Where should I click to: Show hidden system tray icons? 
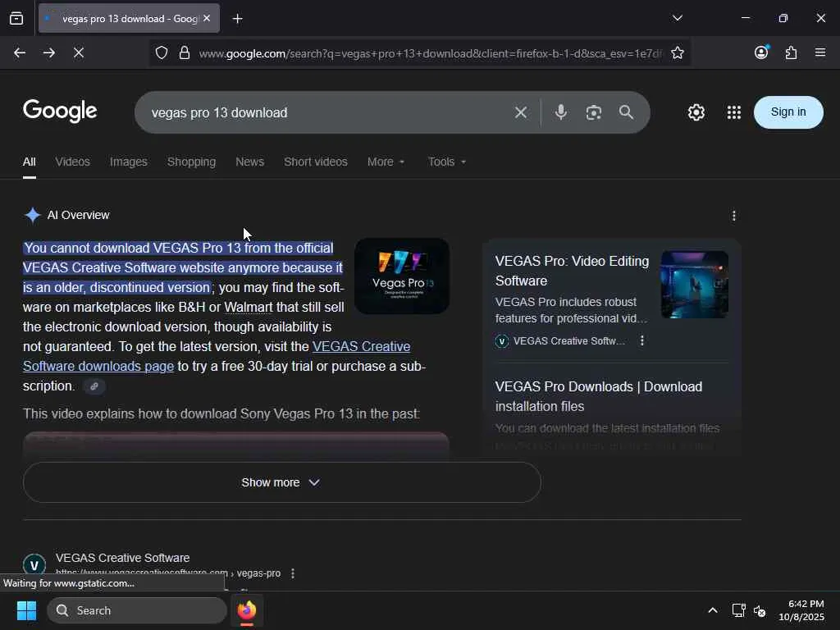click(x=713, y=610)
